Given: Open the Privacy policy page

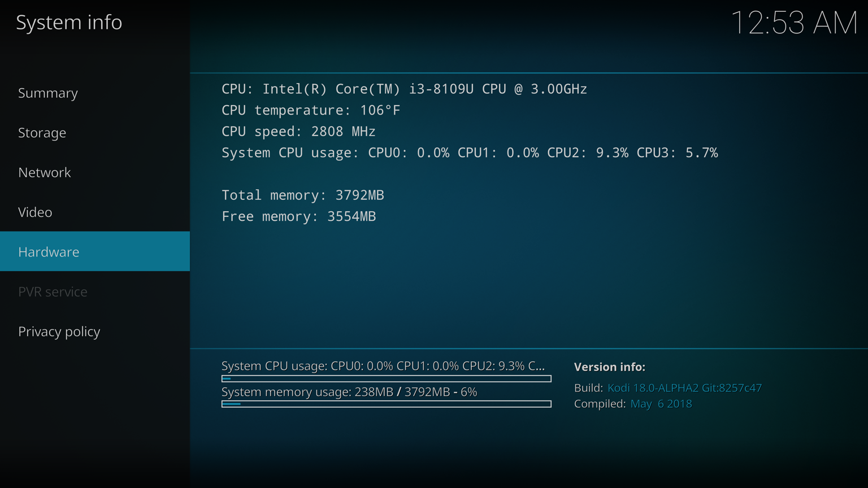Looking at the screenshot, I should (x=59, y=332).
